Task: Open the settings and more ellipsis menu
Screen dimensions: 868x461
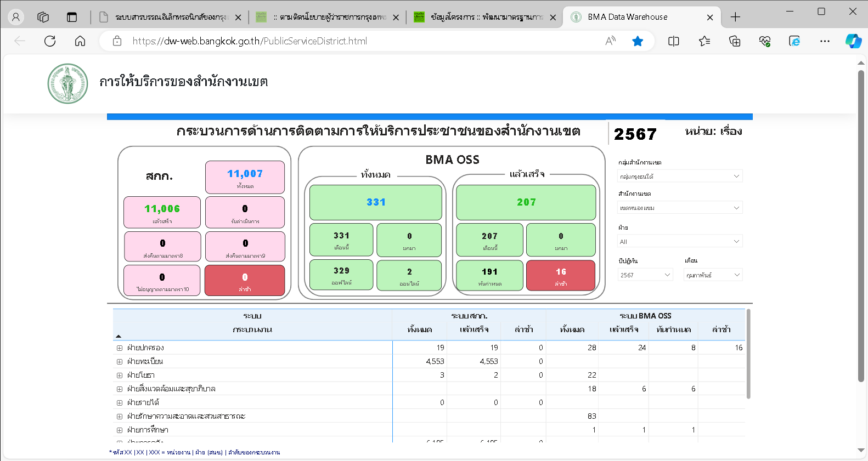Action: point(825,41)
